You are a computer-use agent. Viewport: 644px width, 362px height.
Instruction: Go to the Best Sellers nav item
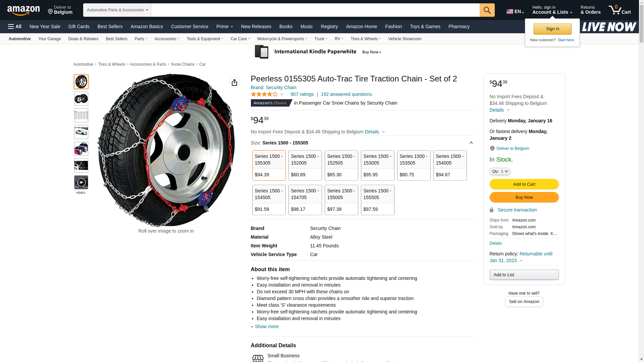coord(110,26)
